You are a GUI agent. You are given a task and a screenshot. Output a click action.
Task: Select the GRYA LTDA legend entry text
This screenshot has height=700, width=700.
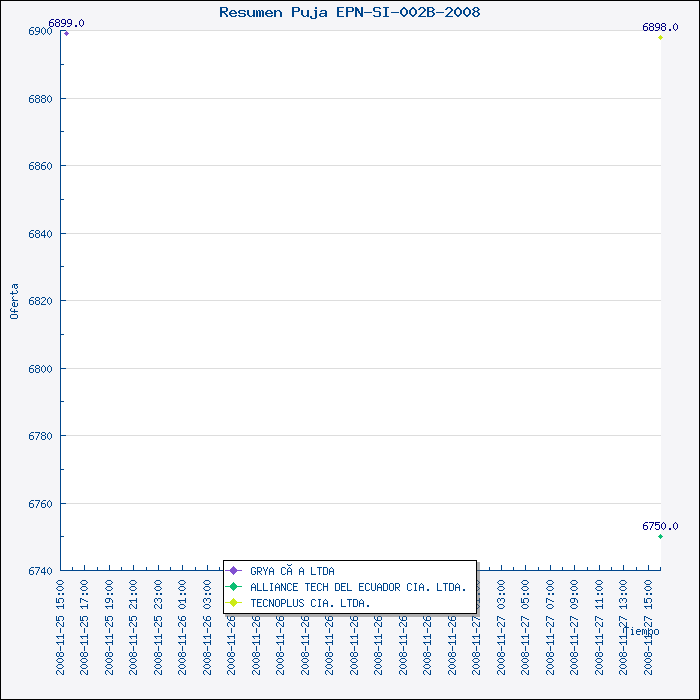(292, 571)
